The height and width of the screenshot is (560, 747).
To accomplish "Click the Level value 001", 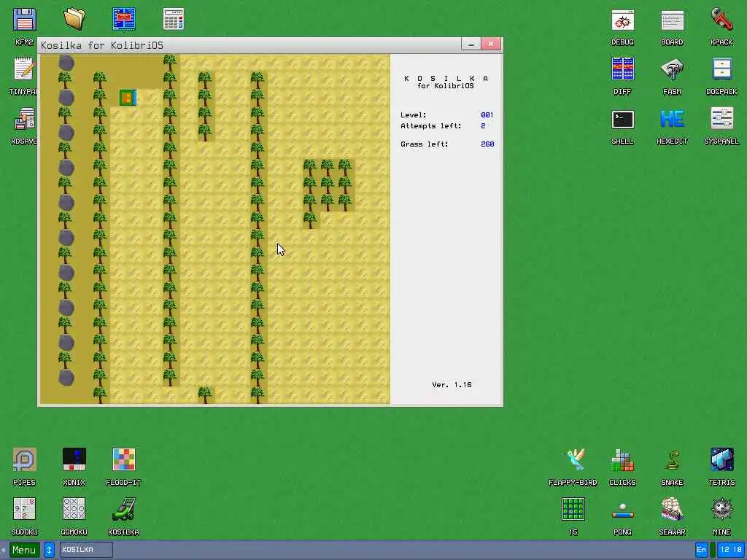I will (x=487, y=114).
